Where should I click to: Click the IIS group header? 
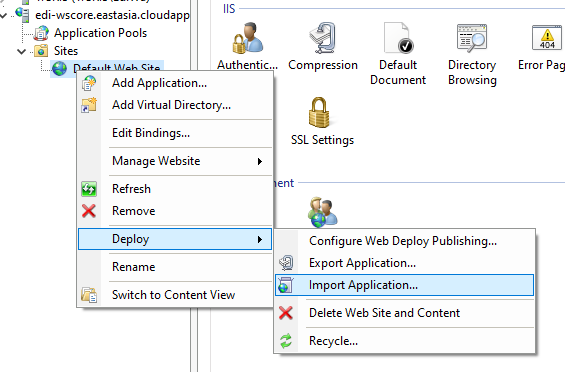[x=229, y=8]
